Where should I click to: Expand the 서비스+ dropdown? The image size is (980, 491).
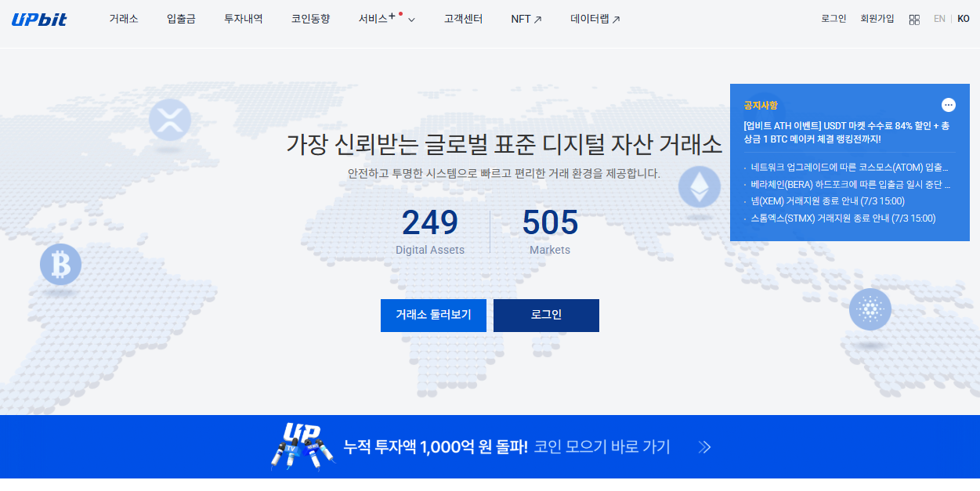387,19
